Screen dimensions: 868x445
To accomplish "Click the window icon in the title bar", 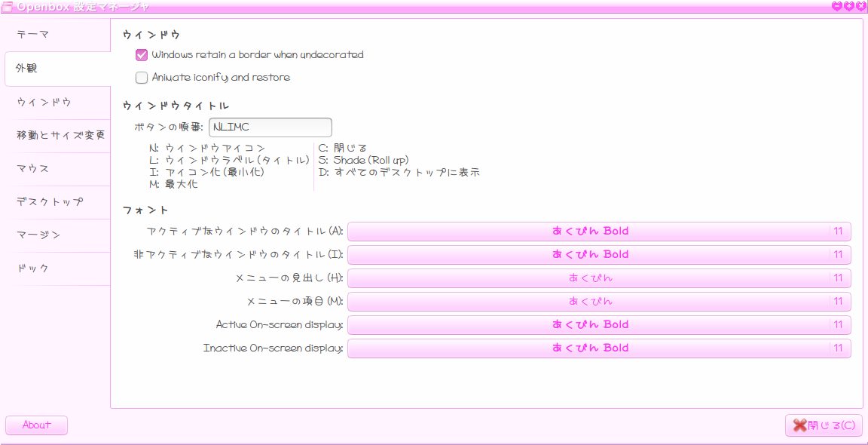I will coord(8,7).
